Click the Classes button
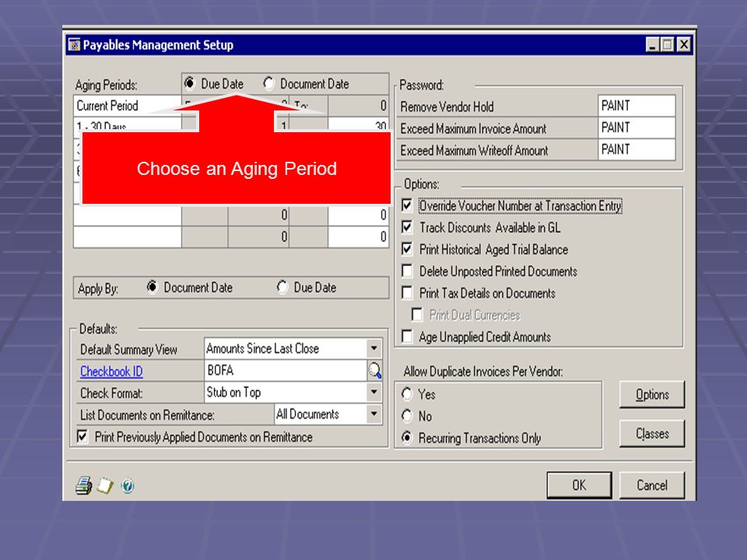 click(652, 433)
